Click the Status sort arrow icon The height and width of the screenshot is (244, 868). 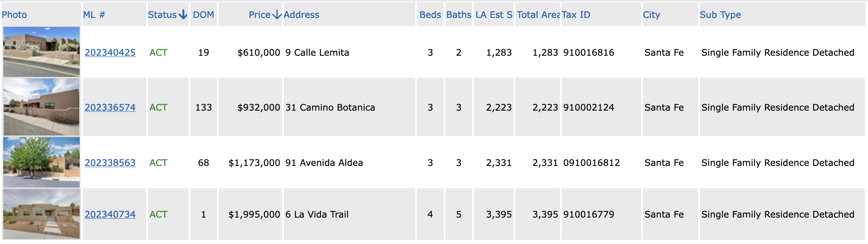click(x=183, y=15)
